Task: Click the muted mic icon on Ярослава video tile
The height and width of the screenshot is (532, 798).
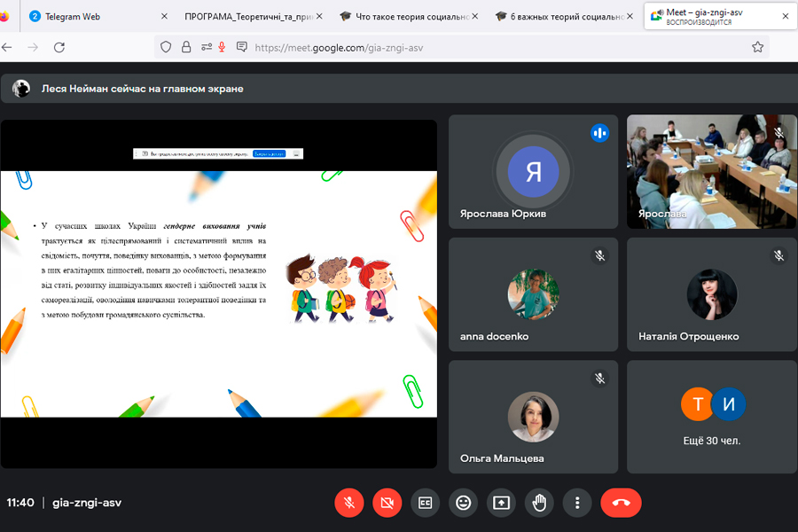Action: pos(778,133)
